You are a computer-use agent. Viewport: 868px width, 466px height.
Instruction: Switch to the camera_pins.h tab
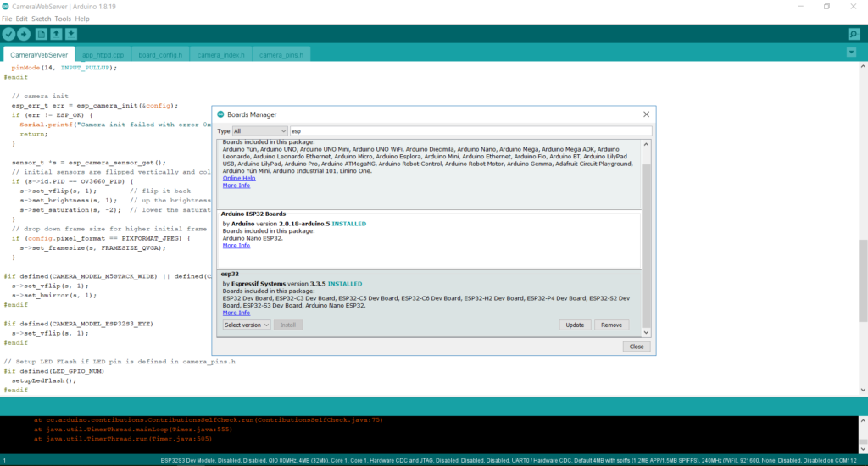(281, 54)
